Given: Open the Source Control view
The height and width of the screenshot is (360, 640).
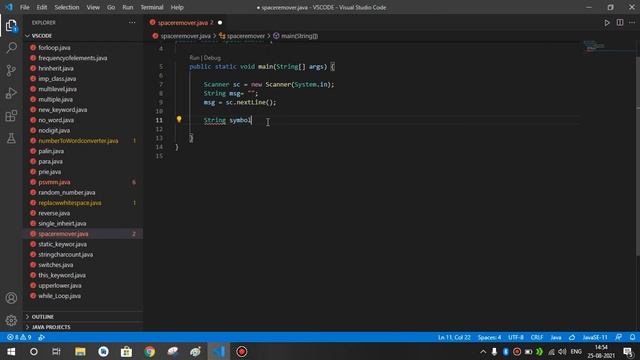Looking at the screenshot, I should click(11, 70).
